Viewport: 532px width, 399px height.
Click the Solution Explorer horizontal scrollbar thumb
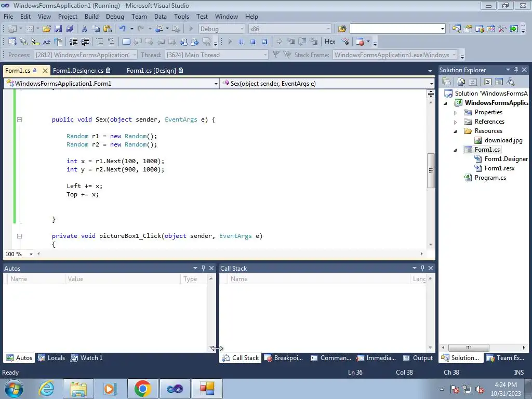pyautogui.click(x=469, y=348)
